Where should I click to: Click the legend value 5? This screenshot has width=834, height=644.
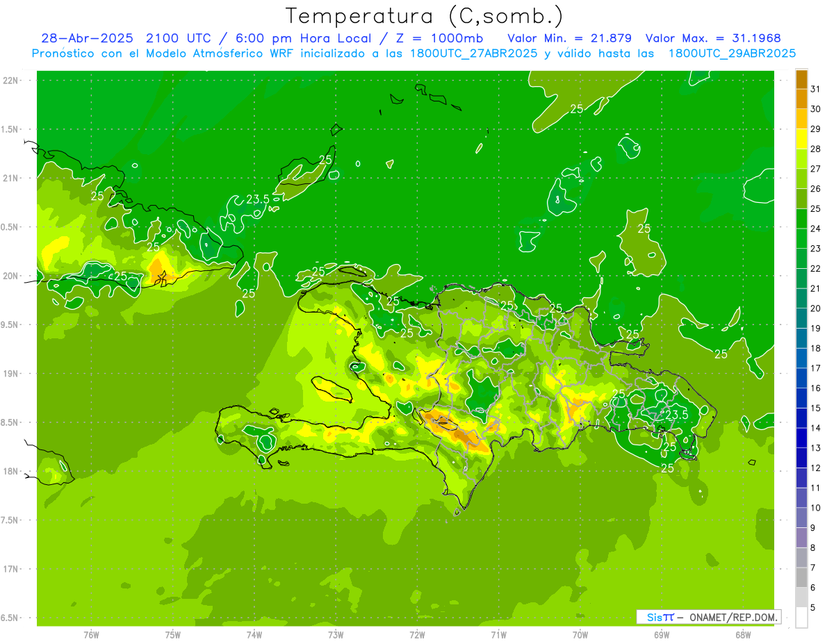tap(812, 608)
